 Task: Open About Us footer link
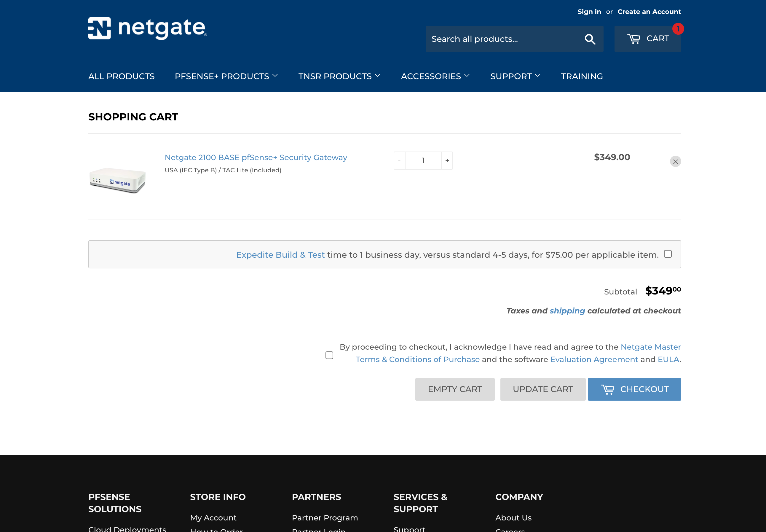pos(513,518)
